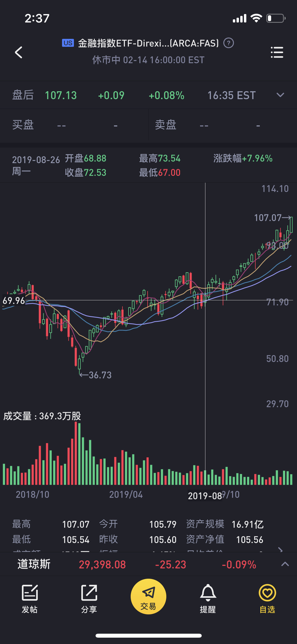Toggle the 自选 favorite heart

point(267,599)
